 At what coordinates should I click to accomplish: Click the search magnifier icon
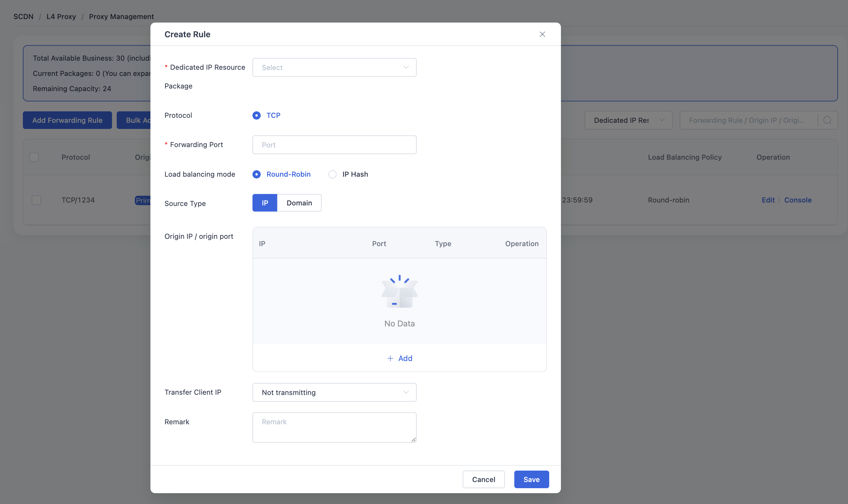(x=827, y=120)
